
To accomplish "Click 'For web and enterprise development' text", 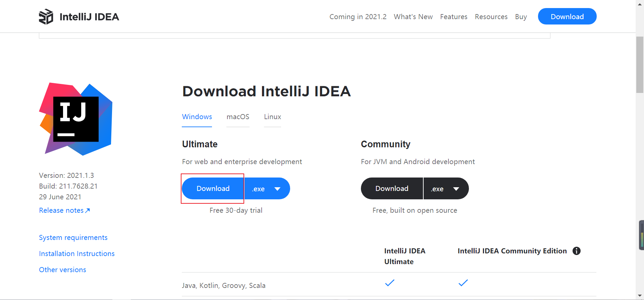I will [242, 162].
